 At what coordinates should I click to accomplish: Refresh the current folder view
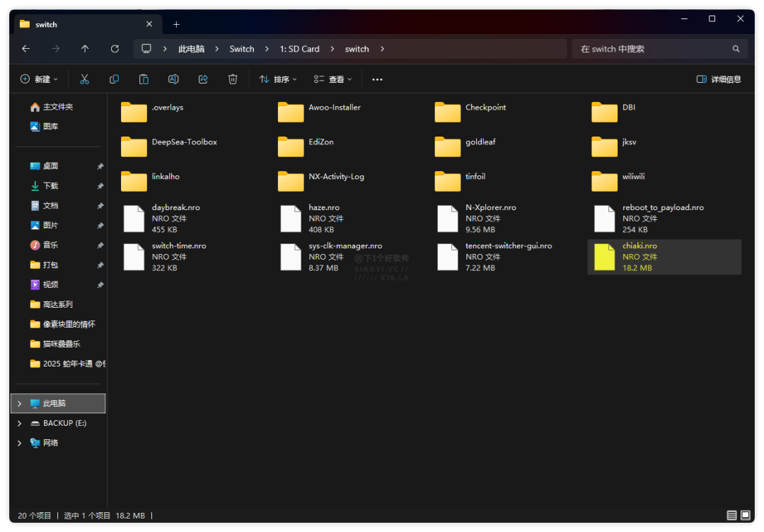[x=115, y=49]
